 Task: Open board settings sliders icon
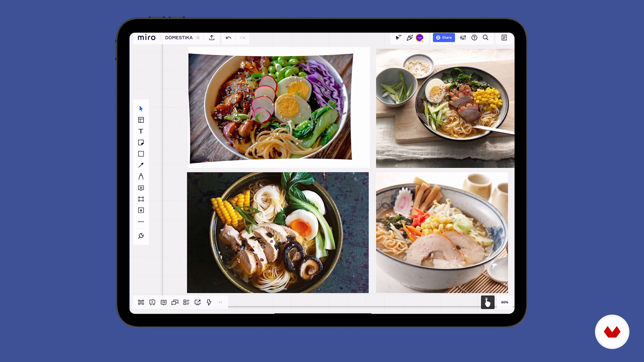463,38
